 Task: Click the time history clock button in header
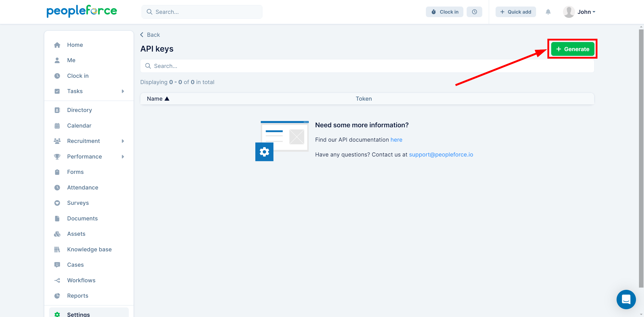[474, 12]
